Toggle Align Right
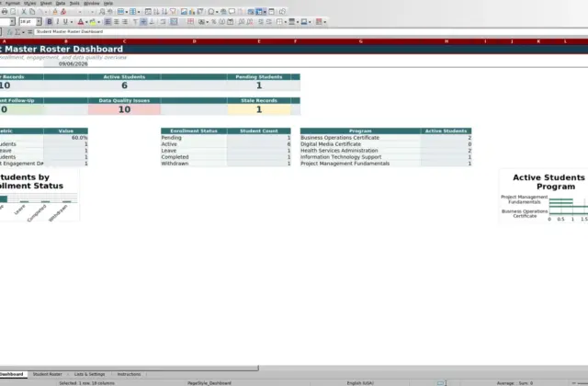The height and width of the screenshot is (386, 588). (x=125, y=22)
